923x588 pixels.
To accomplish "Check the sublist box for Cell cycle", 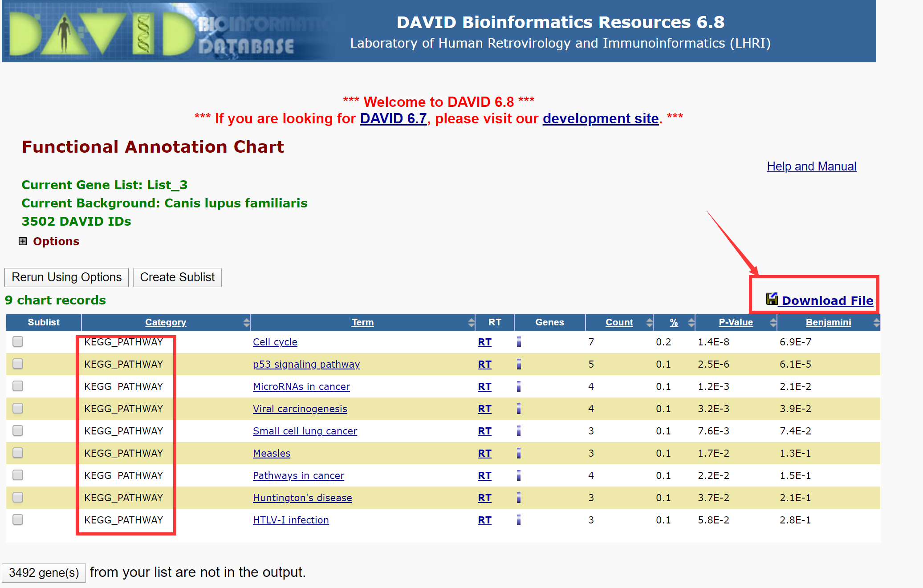I will (18, 341).
